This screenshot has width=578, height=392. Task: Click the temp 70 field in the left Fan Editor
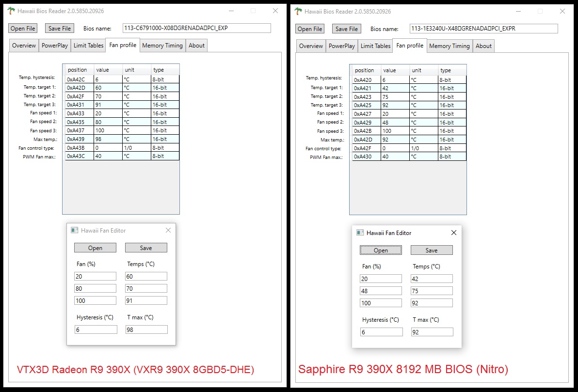(x=146, y=288)
